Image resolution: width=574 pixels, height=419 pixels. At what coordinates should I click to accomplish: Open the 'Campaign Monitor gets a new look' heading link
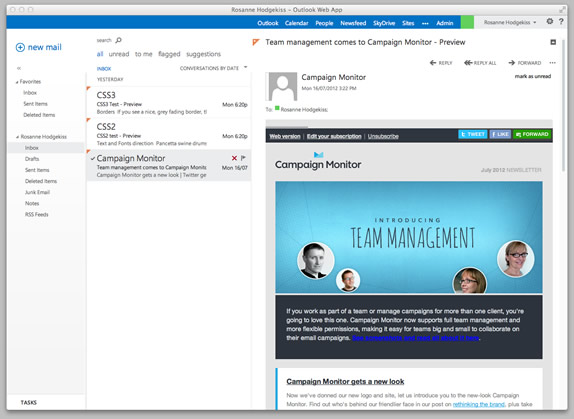pos(345,381)
